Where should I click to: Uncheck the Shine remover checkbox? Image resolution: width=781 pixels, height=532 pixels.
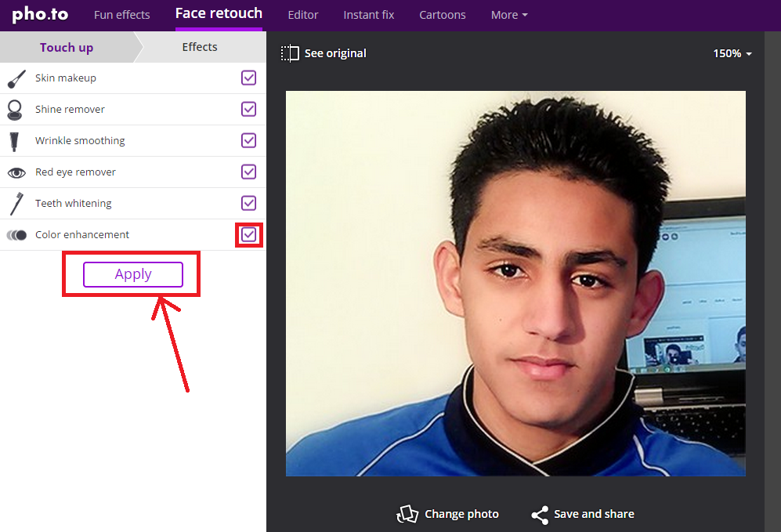tap(248, 109)
